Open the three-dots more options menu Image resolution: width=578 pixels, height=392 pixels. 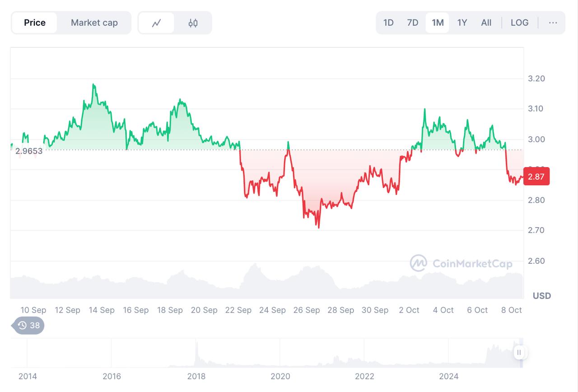pyautogui.click(x=553, y=23)
